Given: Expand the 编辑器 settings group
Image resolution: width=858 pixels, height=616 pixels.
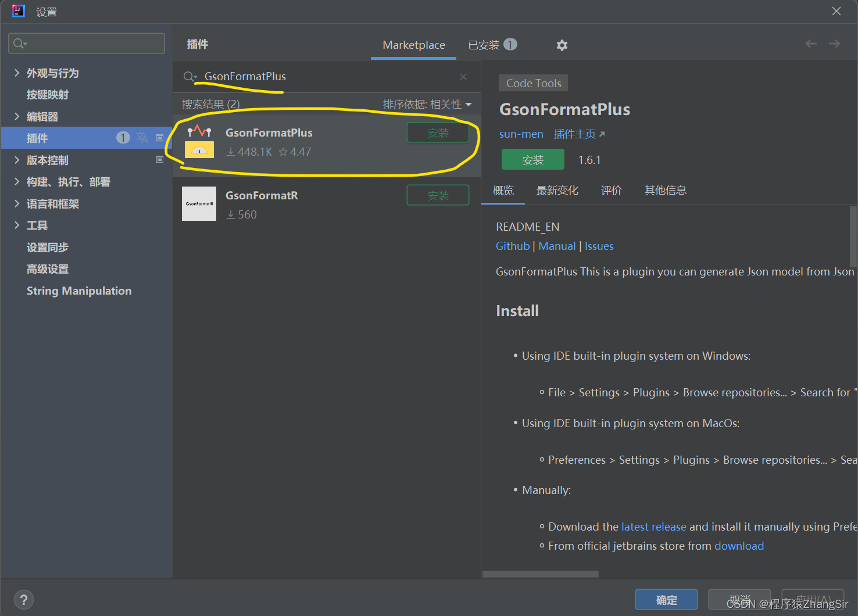Looking at the screenshot, I should click(17, 116).
